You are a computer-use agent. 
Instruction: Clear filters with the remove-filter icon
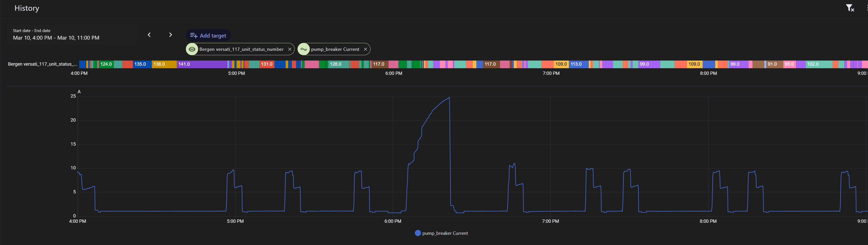click(x=850, y=8)
